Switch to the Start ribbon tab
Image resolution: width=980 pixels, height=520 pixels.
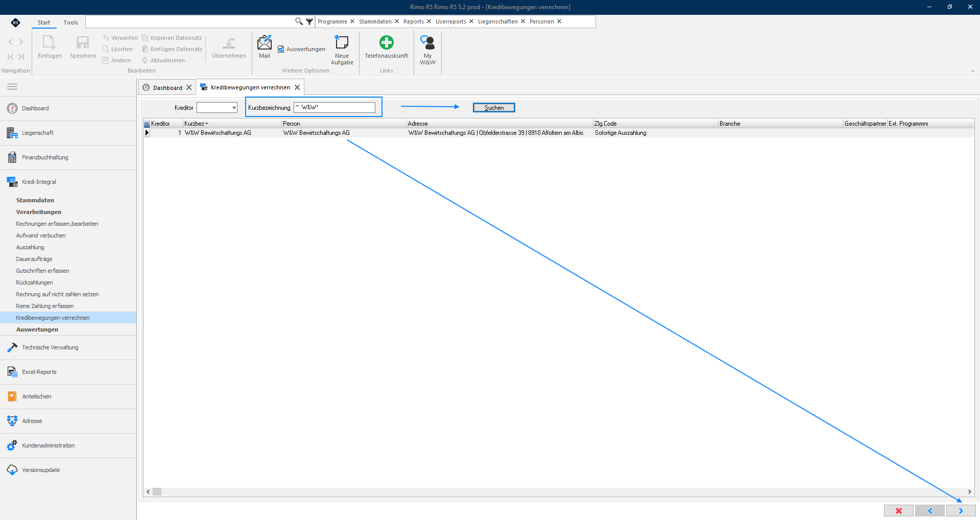pos(44,22)
